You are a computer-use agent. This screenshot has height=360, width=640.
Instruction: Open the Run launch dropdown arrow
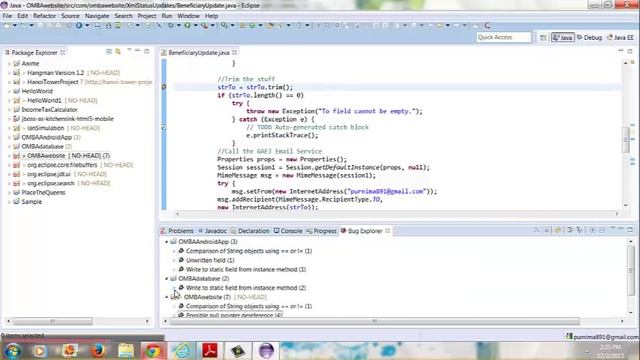pos(196,25)
